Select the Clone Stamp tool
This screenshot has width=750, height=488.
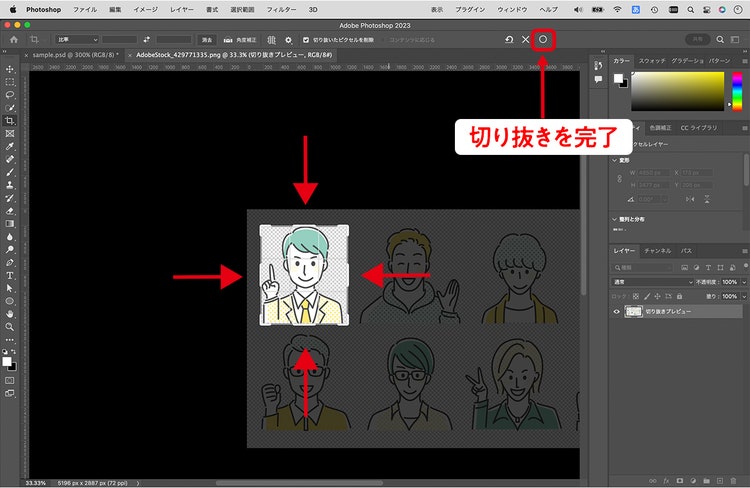coord(10,185)
